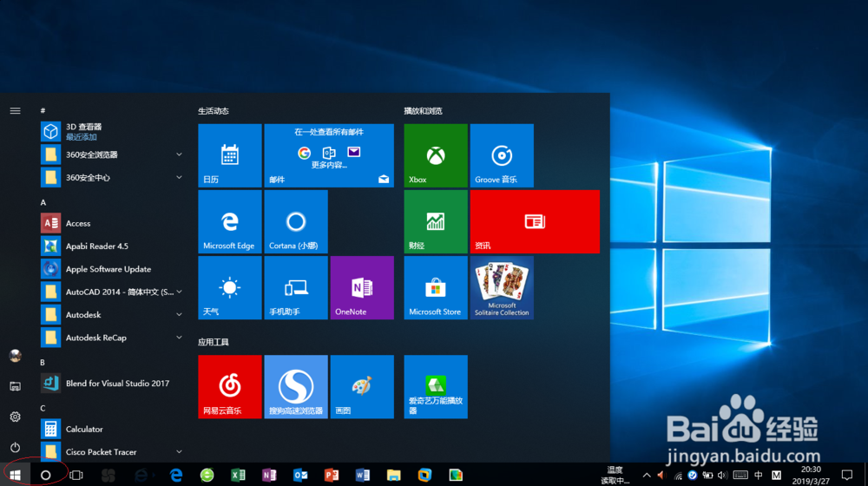Show hidden system tray icons caret

pos(646,475)
